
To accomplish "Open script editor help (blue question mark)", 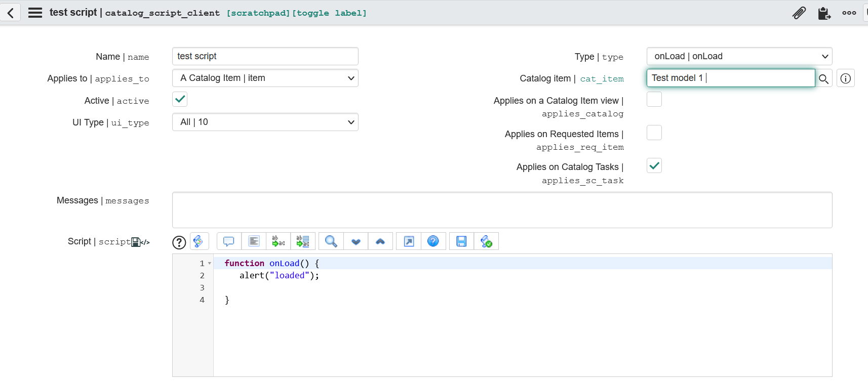I will (433, 241).
